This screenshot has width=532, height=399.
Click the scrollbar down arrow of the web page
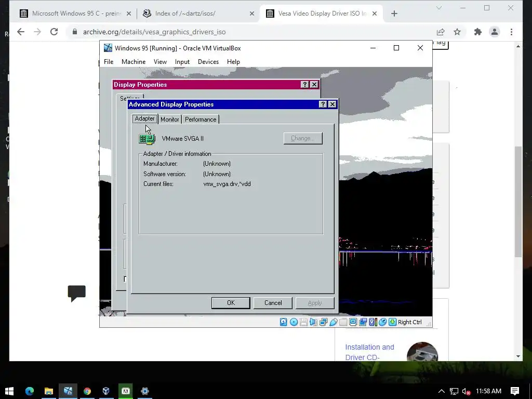(x=518, y=356)
